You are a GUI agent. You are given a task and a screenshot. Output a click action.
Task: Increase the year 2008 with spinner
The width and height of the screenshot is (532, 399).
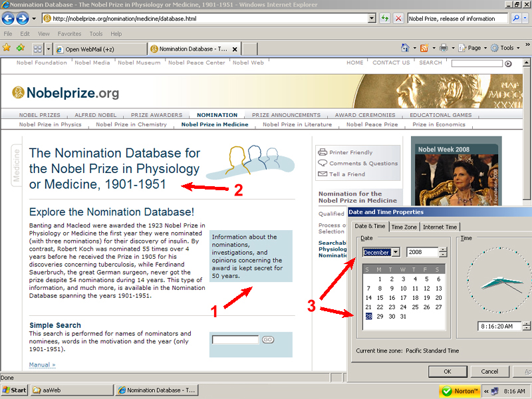pyautogui.click(x=443, y=250)
